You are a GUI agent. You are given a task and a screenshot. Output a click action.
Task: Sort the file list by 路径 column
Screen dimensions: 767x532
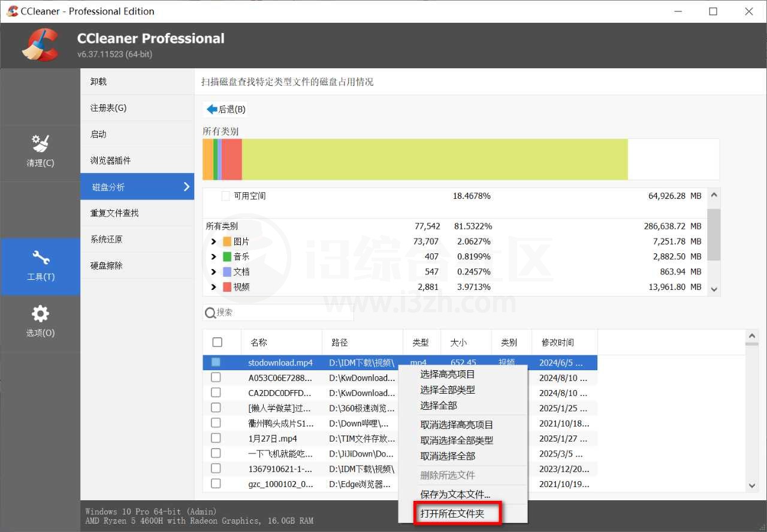363,342
